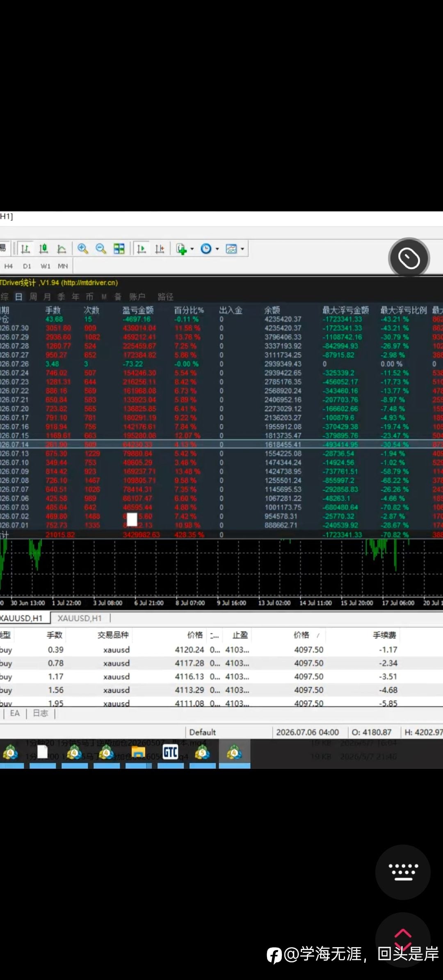
Task: Open File Explorer on the taskbar
Action: (x=139, y=752)
